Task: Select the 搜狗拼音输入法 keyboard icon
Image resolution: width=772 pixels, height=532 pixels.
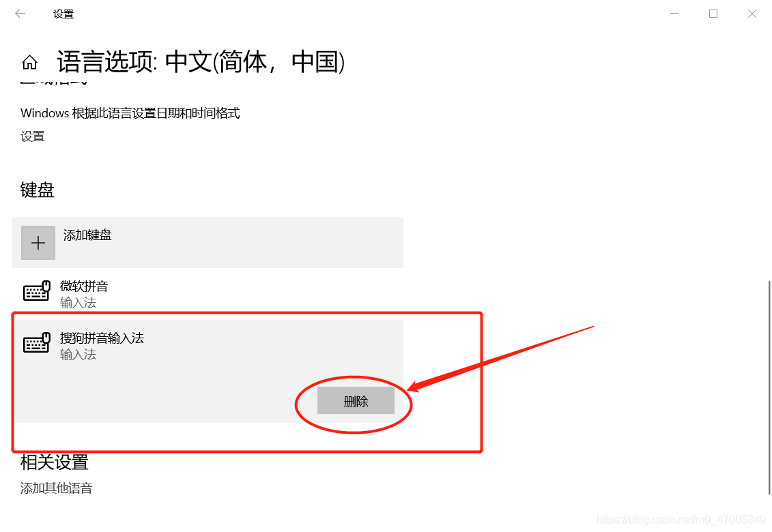Action: click(37, 342)
